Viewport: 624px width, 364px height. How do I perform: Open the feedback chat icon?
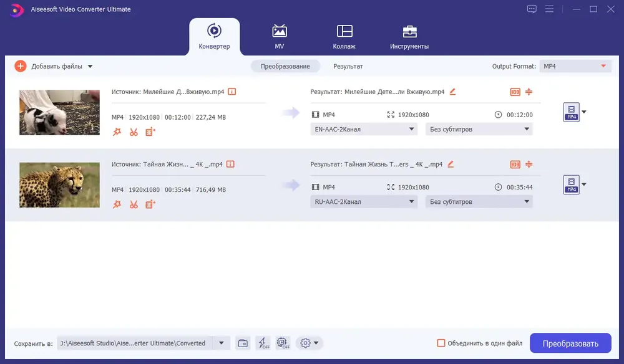(x=532, y=9)
